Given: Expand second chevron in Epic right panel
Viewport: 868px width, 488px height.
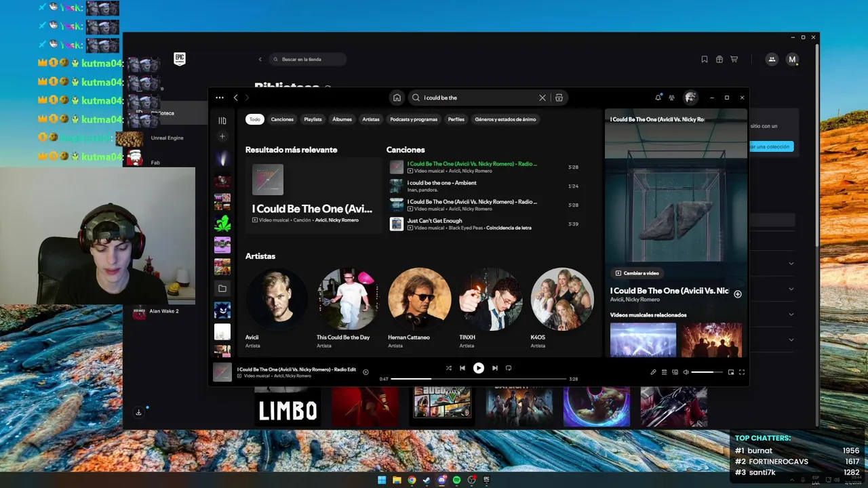Looking at the screenshot, I should tap(791, 289).
